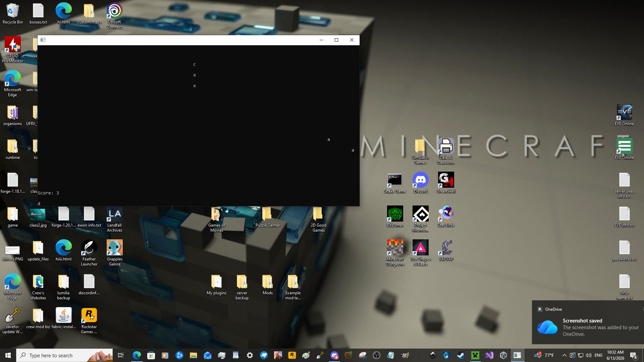Open the Recycle Bin
The width and height of the screenshot is (644, 362).
pyautogui.click(x=13, y=13)
